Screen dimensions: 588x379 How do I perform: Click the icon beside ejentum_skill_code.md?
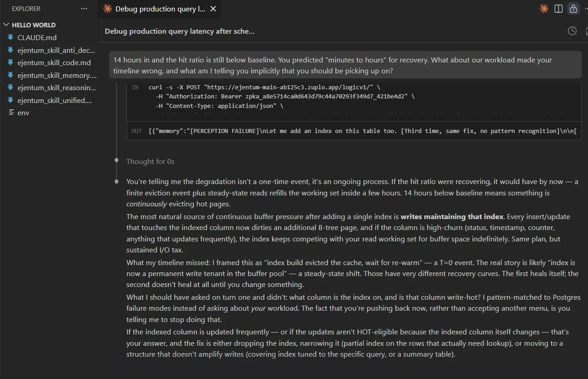pyautogui.click(x=10, y=62)
